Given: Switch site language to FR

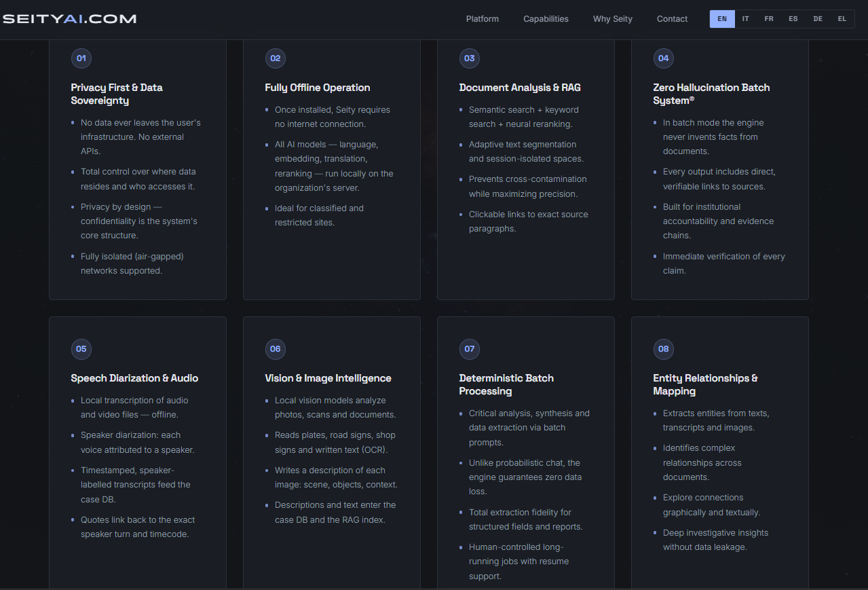Looking at the screenshot, I should (x=769, y=19).
